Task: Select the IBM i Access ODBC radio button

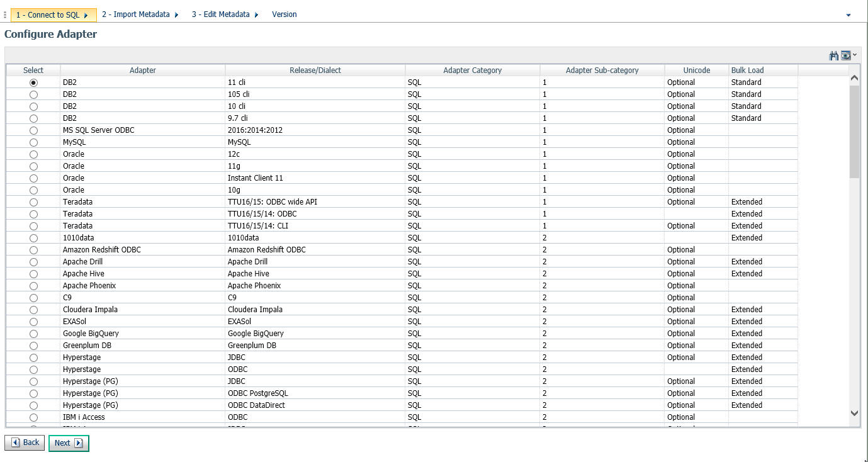Action: [x=33, y=417]
